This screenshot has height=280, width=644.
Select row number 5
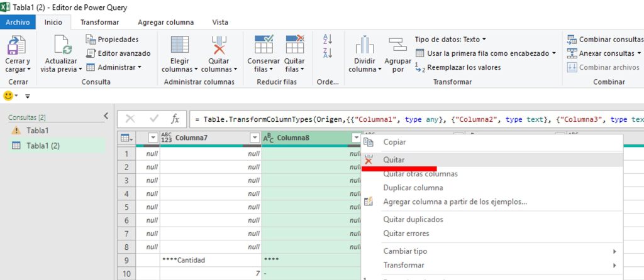(126, 207)
